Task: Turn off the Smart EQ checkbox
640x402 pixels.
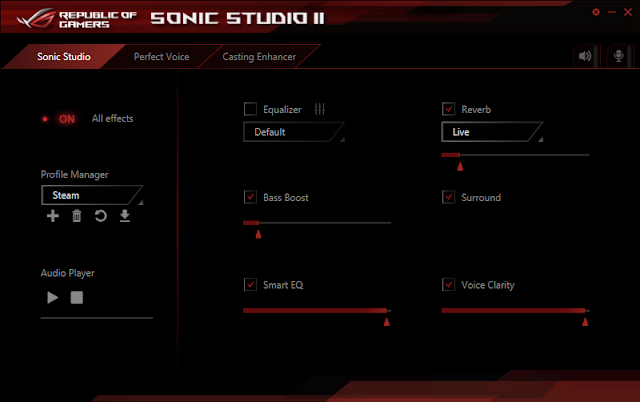Action: point(250,284)
